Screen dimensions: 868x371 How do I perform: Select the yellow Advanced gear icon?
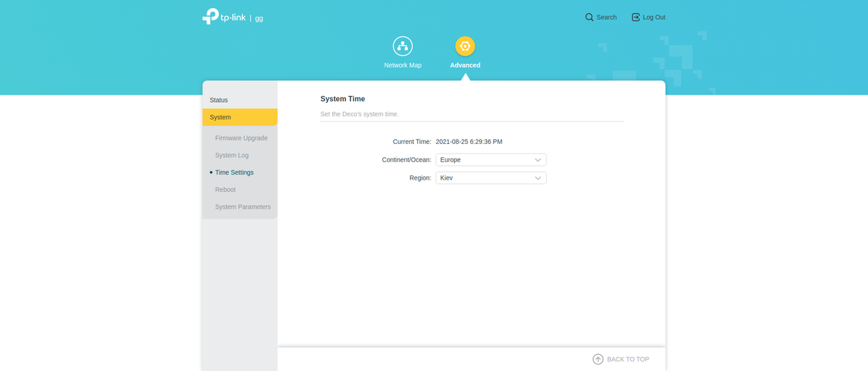(465, 46)
